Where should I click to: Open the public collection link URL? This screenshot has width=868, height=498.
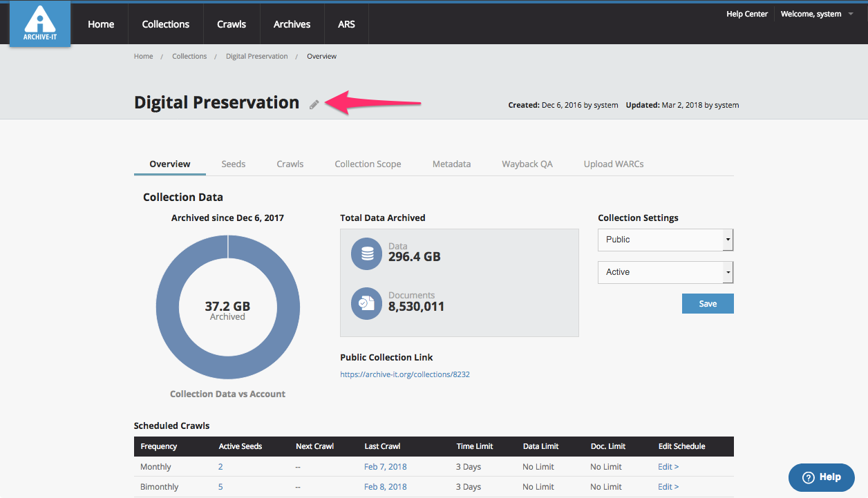coord(405,374)
